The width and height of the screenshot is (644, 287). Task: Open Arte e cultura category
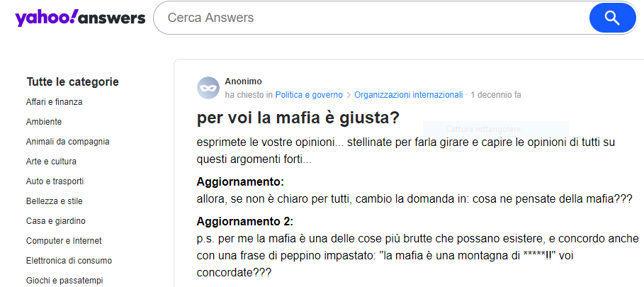(51, 162)
